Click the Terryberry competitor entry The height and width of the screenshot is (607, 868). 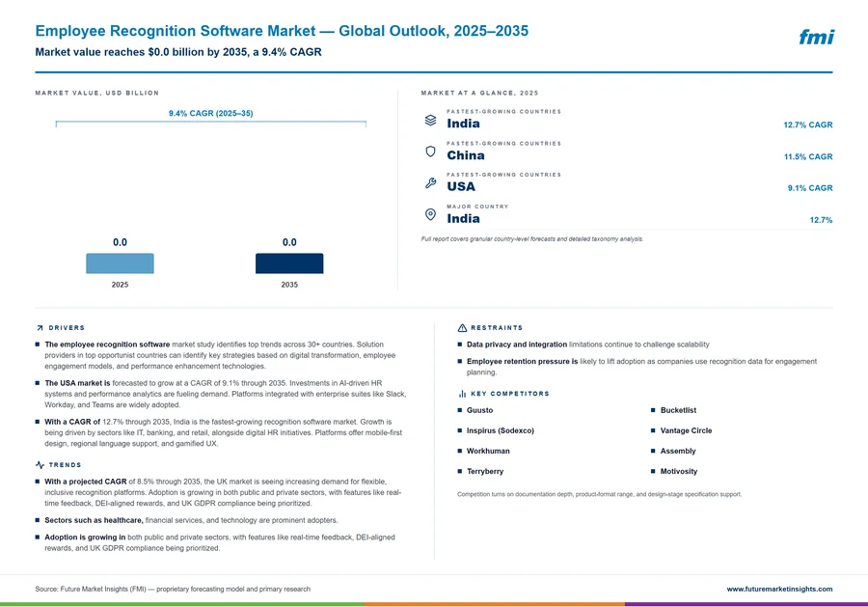tap(485, 471)
